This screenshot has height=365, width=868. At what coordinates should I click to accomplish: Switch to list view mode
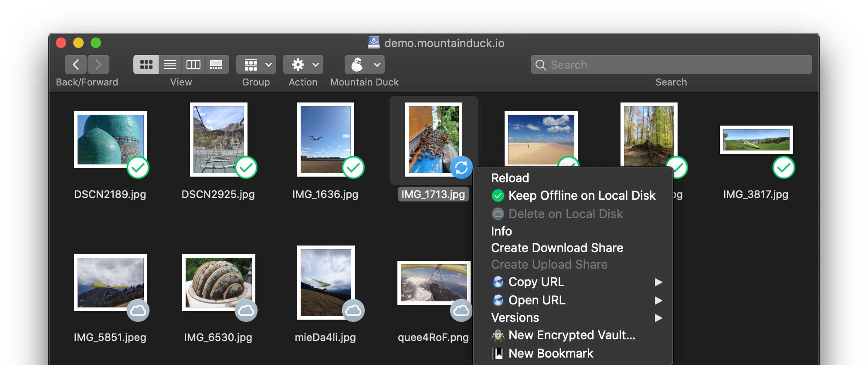(x=170, y=65)
